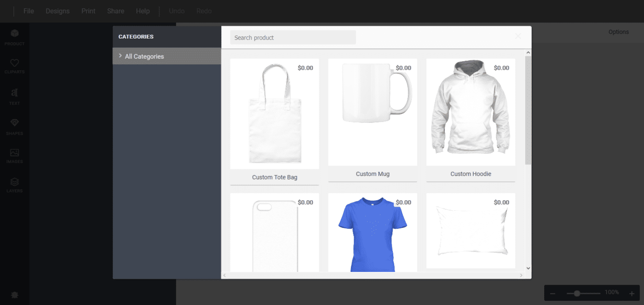Click the horizontal scrollbar left arrow
This screenshot has height=305, width=644.
(224, 275)
